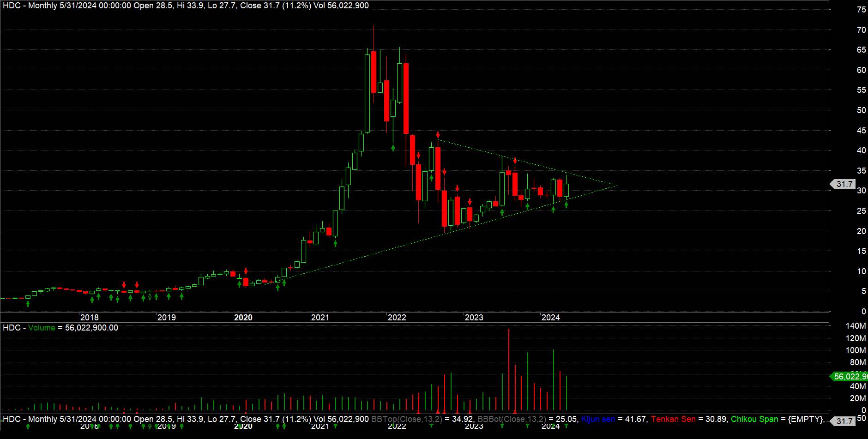Screen dimensions: 868x439
Task: Click the red Tenkan Sen = 30.89 readout
Action: pos(689,419)
